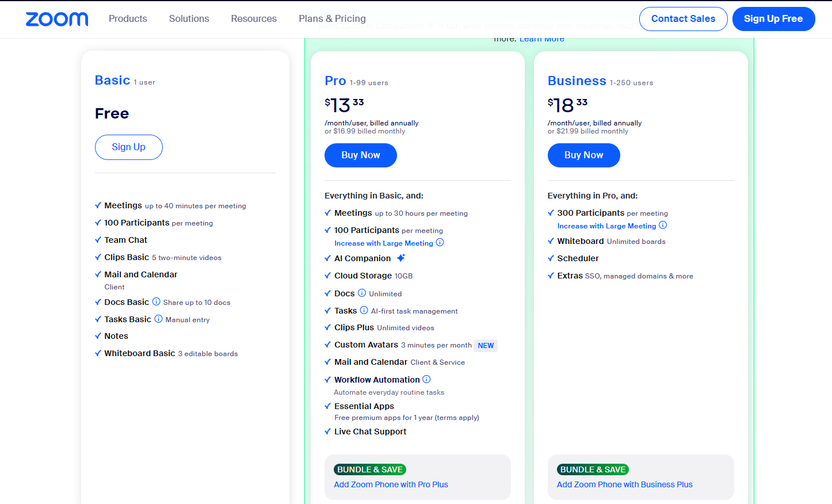The width and height of the screenshot is (832, 504).
Task: Click Buy Now for the Business plan
Action: (x=583, y=155)
